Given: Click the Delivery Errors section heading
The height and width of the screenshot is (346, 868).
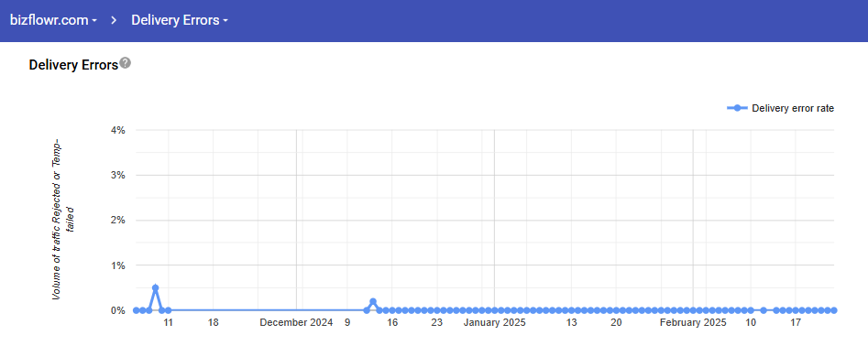Looking at the screenshot, I should point(73,65).
